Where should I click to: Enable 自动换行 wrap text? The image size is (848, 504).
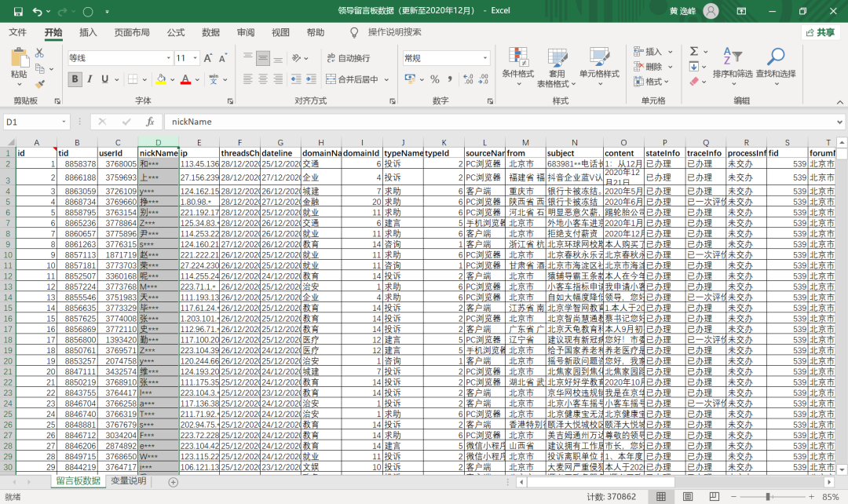tap(349, 58)
